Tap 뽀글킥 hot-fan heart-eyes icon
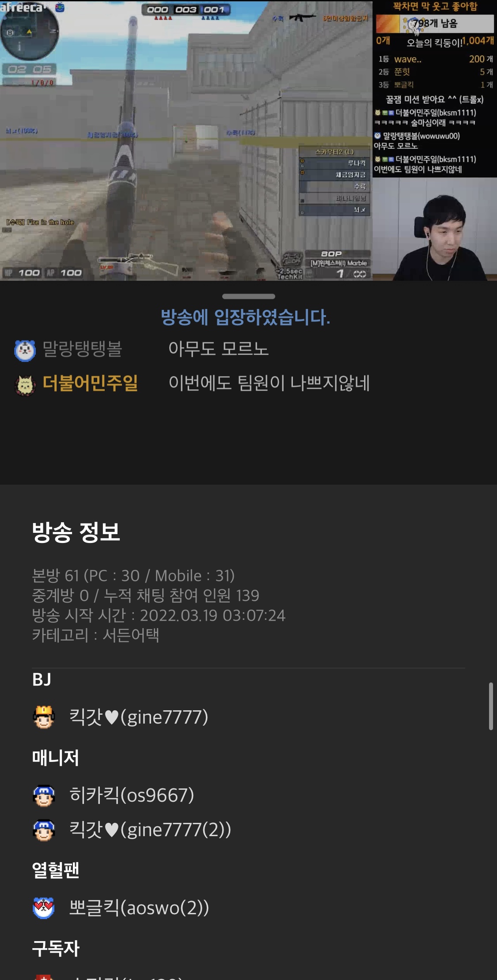The width and height of the screenshot is (497, 980). pos(44,908)
